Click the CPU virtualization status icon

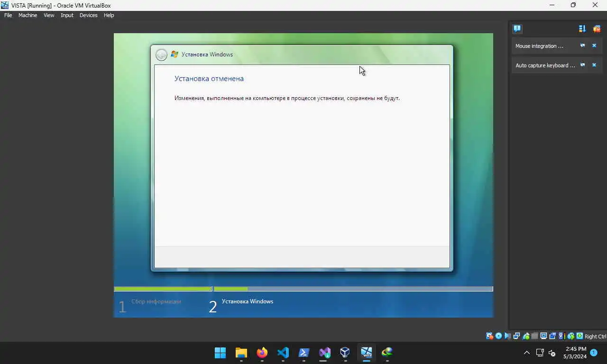click(561, 336)
